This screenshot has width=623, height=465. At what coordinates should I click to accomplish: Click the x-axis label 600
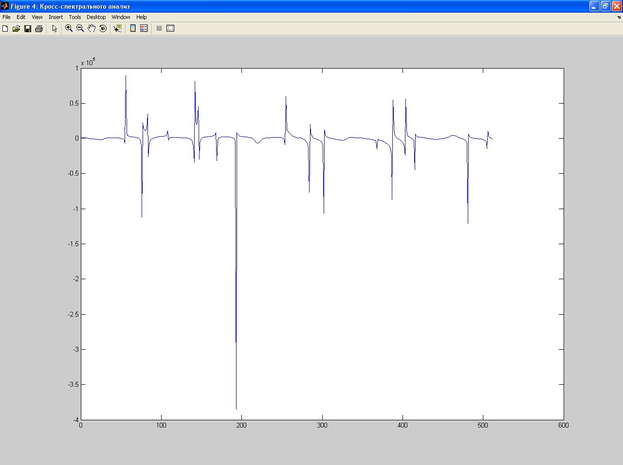[x=563, y=425]
